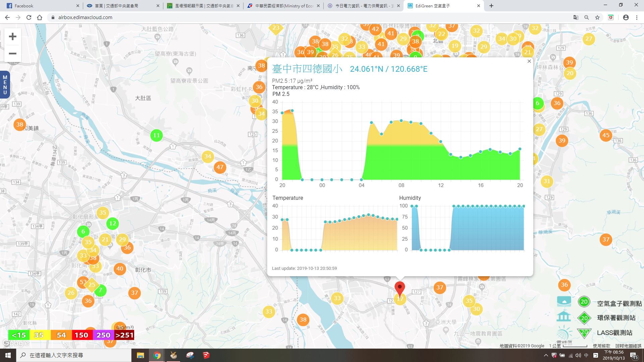Screen dimensions: 644x362
Task: Click the green <15 legend swatch
Action: (19, 335)
